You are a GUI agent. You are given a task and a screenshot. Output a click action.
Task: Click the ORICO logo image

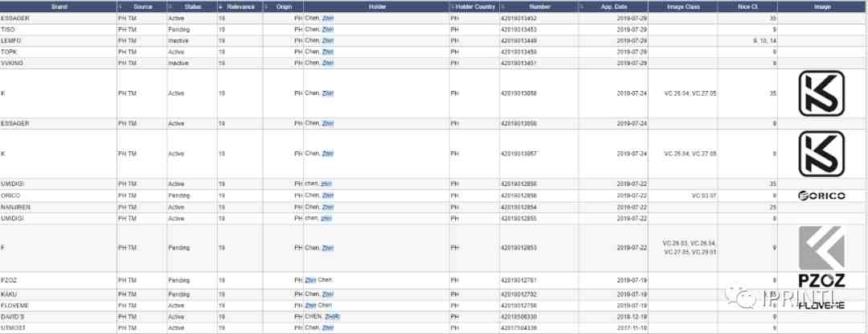click(821, 196)
